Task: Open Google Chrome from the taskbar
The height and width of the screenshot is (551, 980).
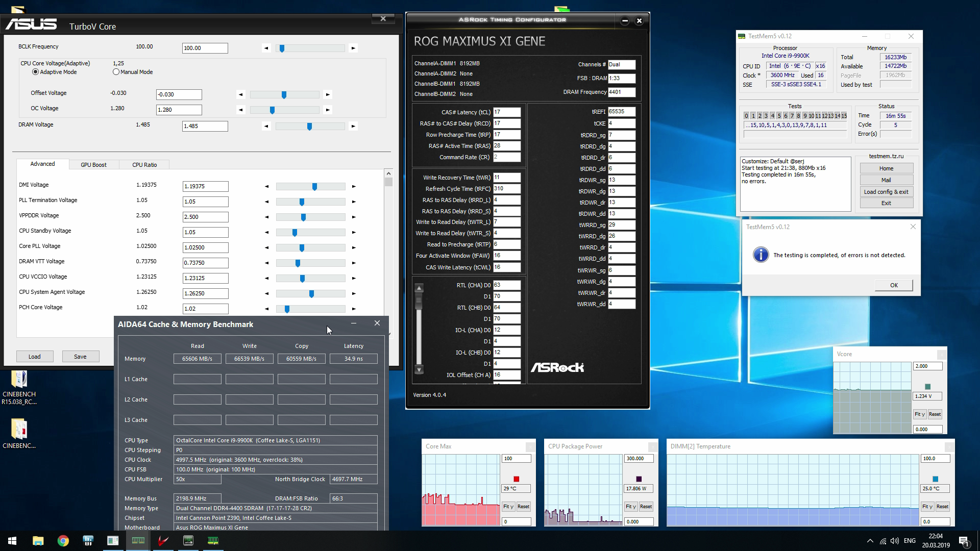Action: 63,541
